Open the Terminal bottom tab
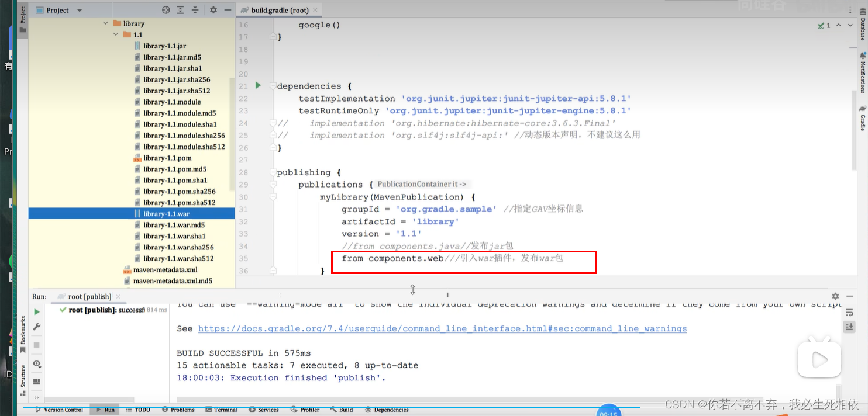This screenshot has width=868, height=416. point(221,410)
